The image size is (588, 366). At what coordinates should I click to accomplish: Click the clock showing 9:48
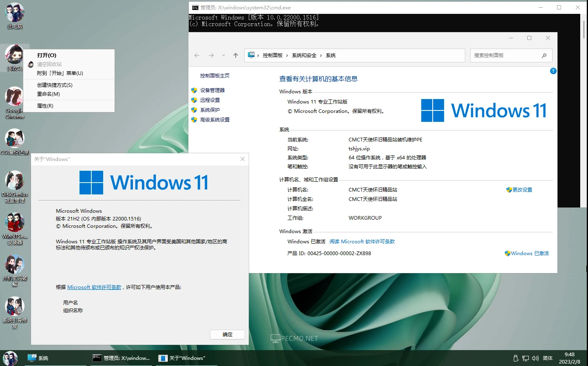click(x=570, y=355)
